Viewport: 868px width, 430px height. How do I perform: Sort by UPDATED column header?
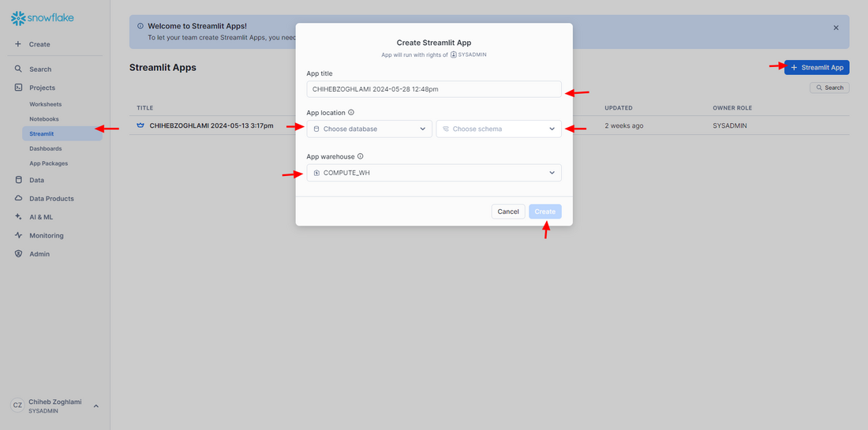pos(619,108)
